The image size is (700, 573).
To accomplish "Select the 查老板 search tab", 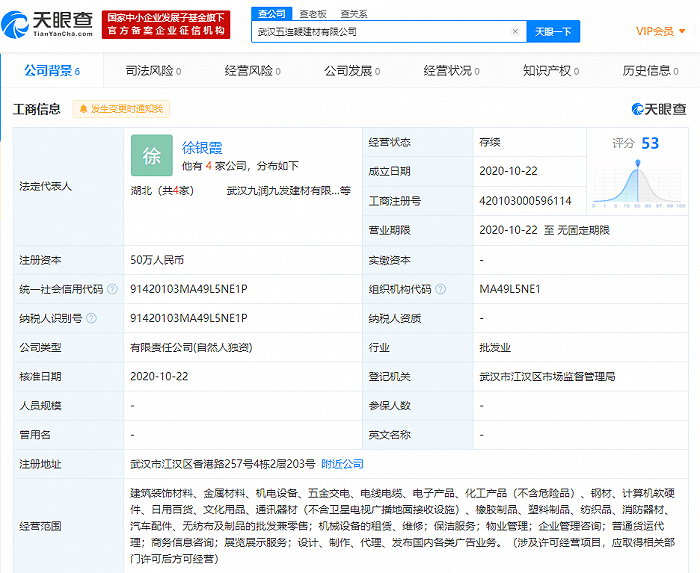I will tap(312, 14).
